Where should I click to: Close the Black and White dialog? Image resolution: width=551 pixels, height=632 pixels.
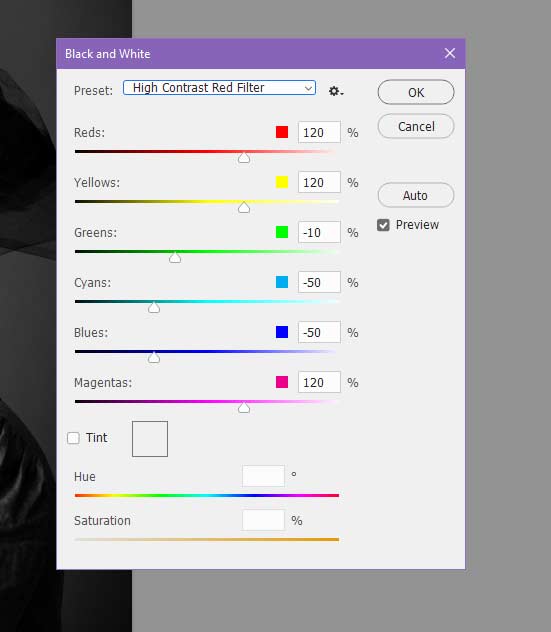point(450,53)
